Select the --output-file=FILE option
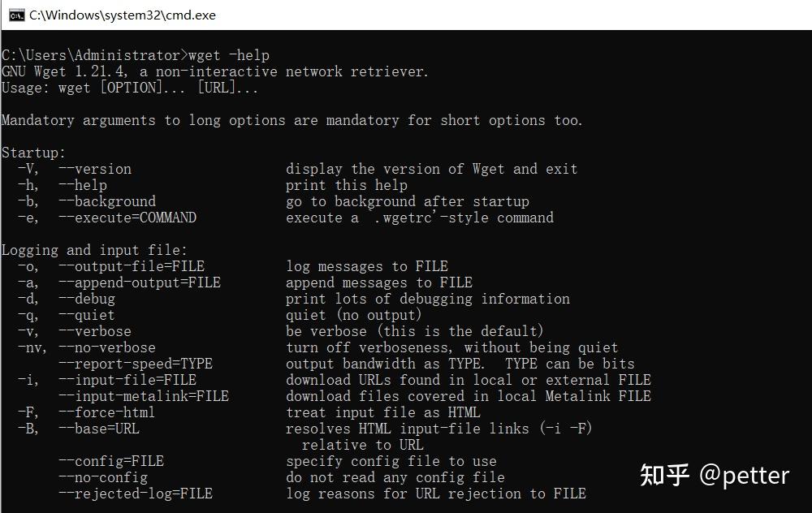Screen dimensions: 812x513 [x=132, y=266]
